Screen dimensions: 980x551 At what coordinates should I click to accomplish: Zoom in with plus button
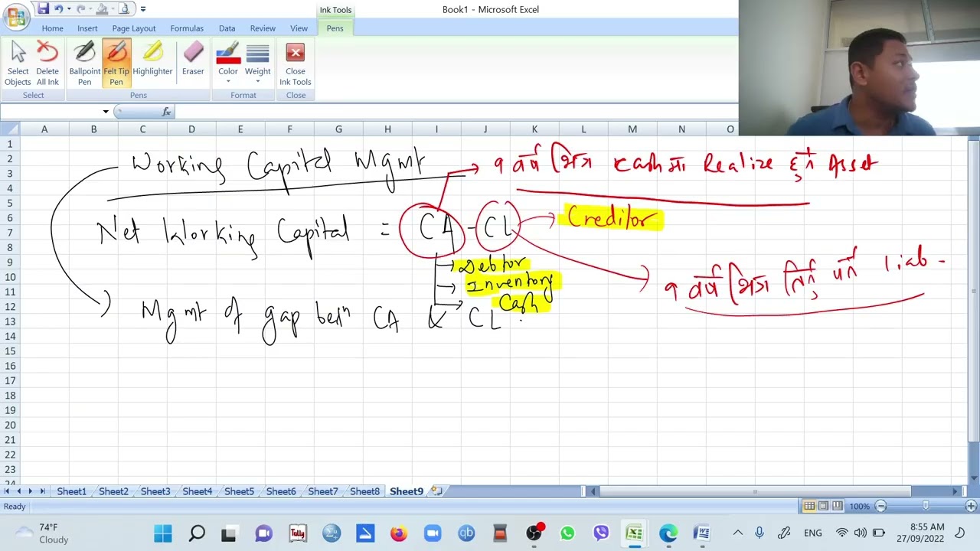[971, 506]
